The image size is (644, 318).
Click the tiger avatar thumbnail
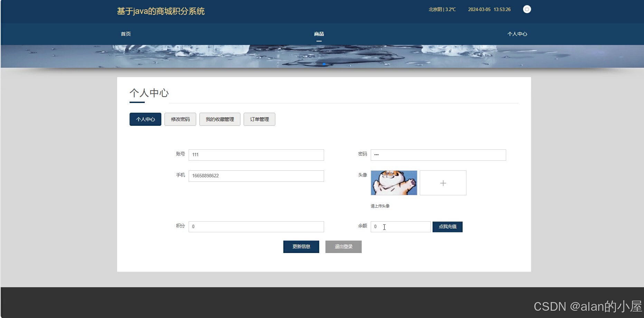(x=394, y=183)
